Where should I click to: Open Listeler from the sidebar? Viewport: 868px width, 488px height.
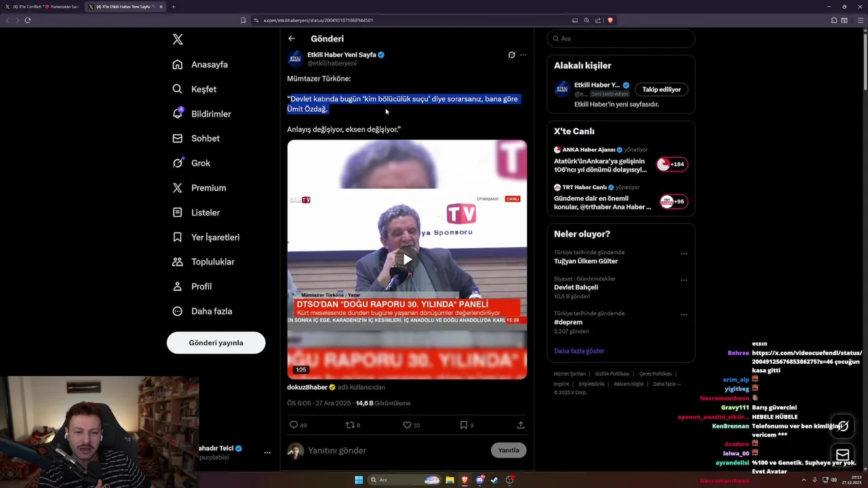pos(196,212)
